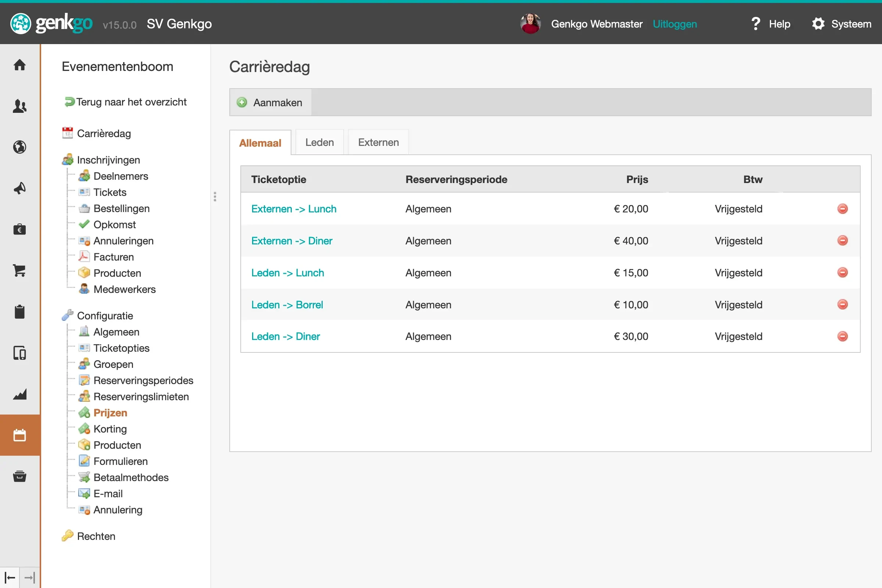Click the Aanmaken button
The height and width of the screenshot is (588, 882).
click(x=270, y=103)
